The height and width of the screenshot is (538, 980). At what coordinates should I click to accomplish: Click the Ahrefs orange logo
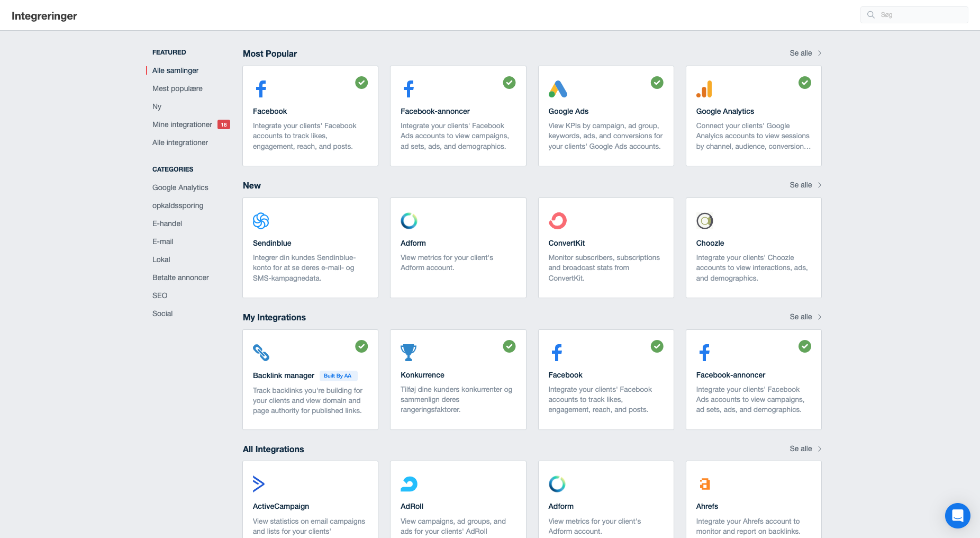[705, 484]
